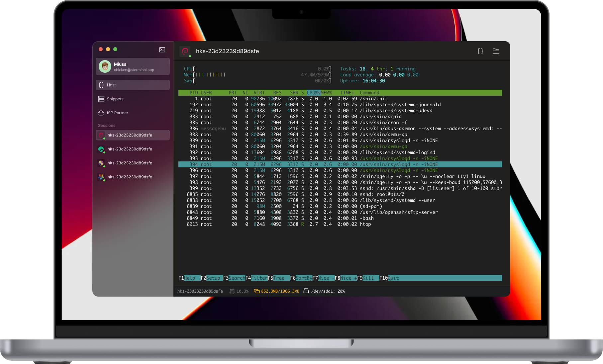Open the Miuss account profile card
Image resolution: width=603 pixels, height=364 pixels.
[133, 66]
